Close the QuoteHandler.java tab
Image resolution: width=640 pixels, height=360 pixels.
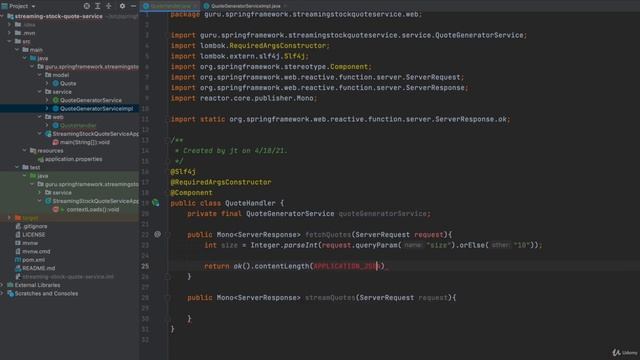[197, 6]
